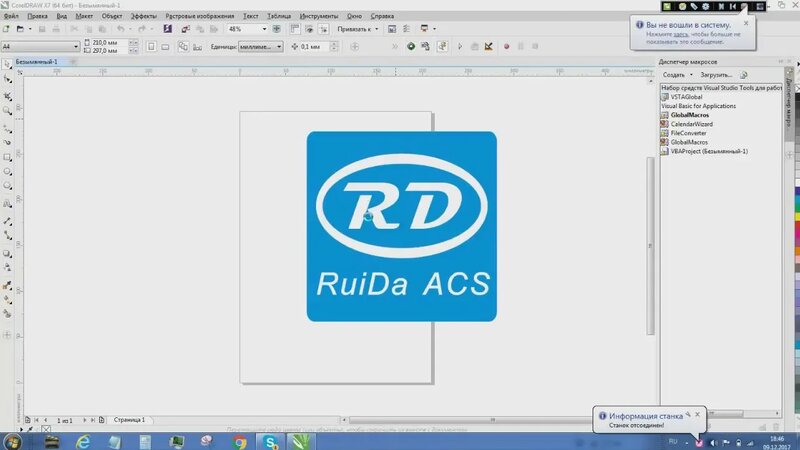Select the Artistic Media tool
This screenshot has height=450, width=800.
pyautogui.click(x=7, y=142)
